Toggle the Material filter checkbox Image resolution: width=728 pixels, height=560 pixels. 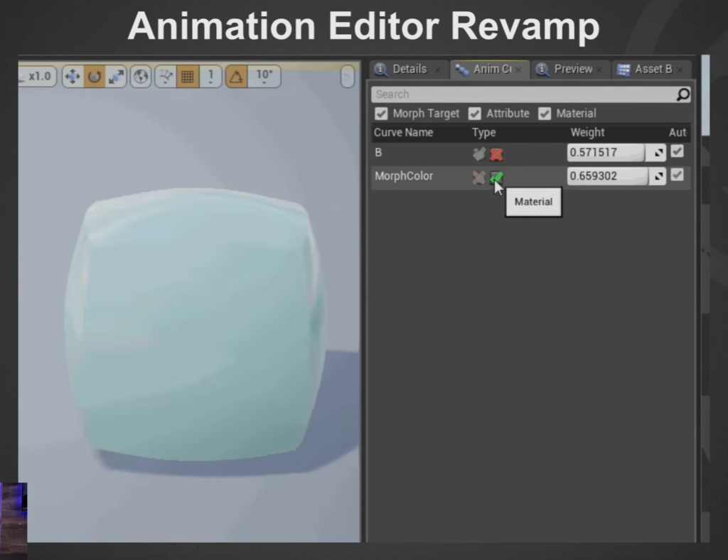point(545,114)
